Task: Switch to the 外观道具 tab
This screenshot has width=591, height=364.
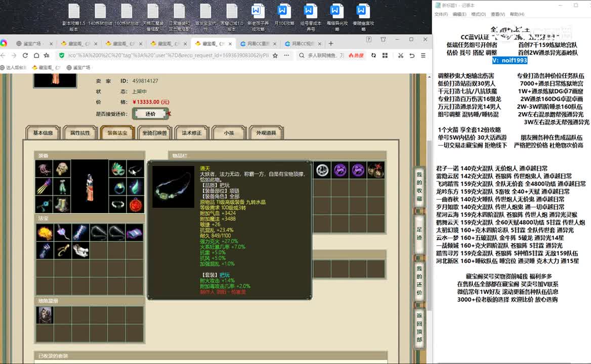Action: (x=266, y=133)
